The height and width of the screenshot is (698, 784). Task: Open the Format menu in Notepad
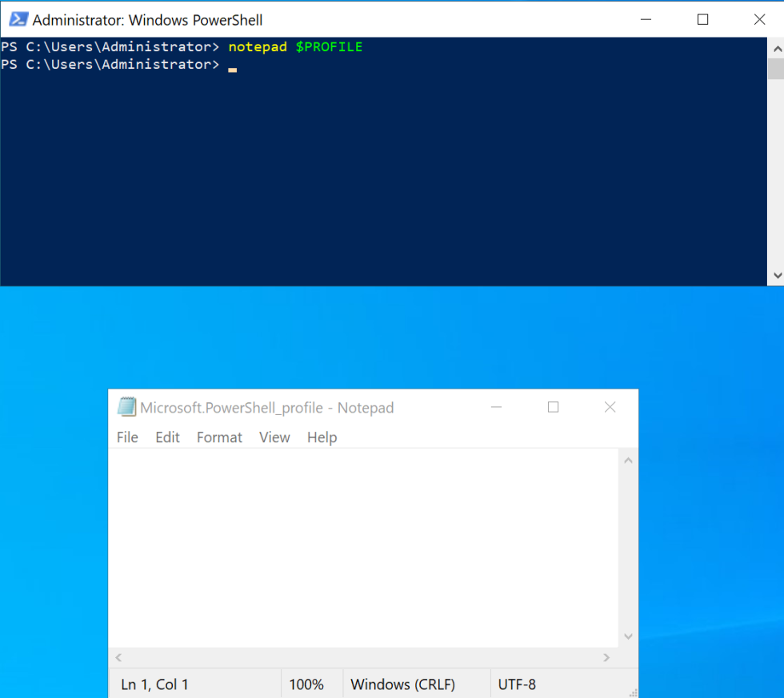point(219,437)
